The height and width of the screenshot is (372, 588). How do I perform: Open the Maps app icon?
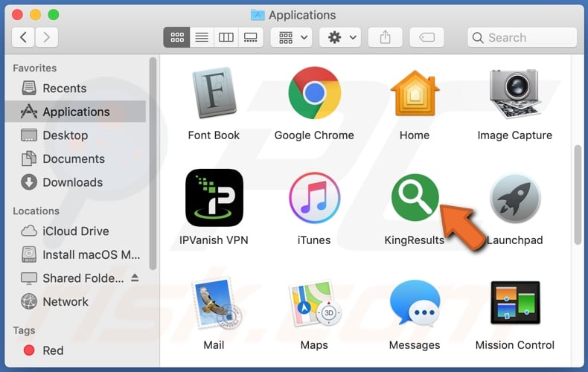pyautogui.click(x=314, y=303)
